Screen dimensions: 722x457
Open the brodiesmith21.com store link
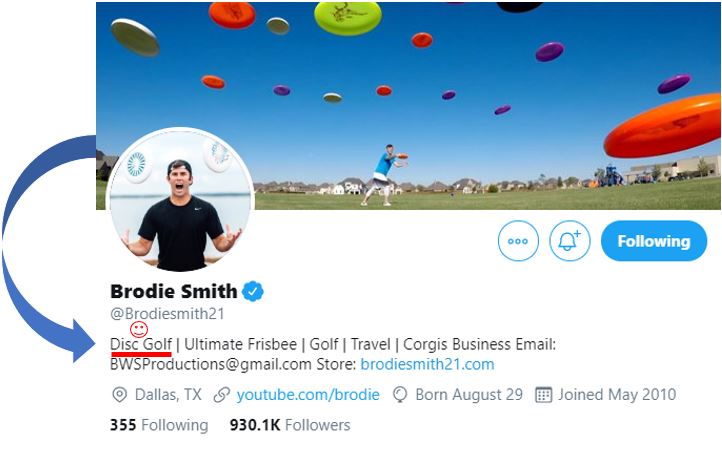pos(427,365)
